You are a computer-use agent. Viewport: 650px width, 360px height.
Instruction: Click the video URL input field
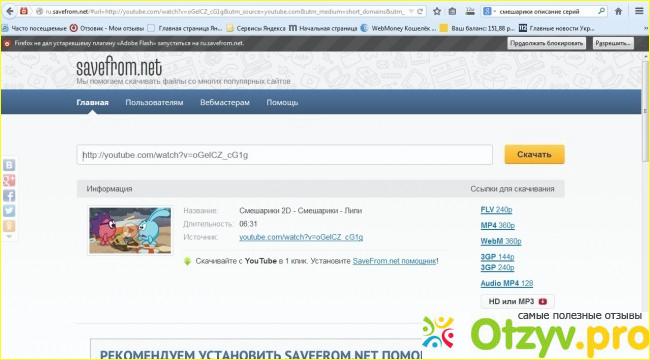point(285,155)
